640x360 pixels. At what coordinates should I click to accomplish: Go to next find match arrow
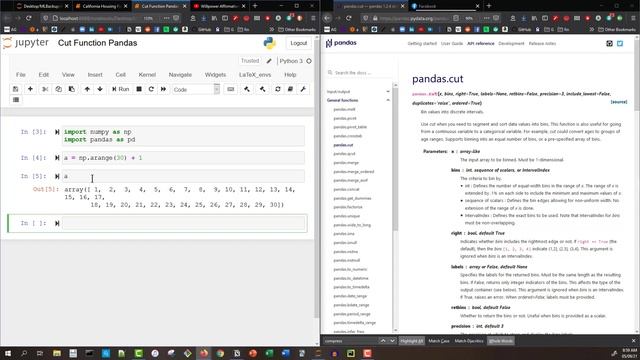[x=392, y=341]
